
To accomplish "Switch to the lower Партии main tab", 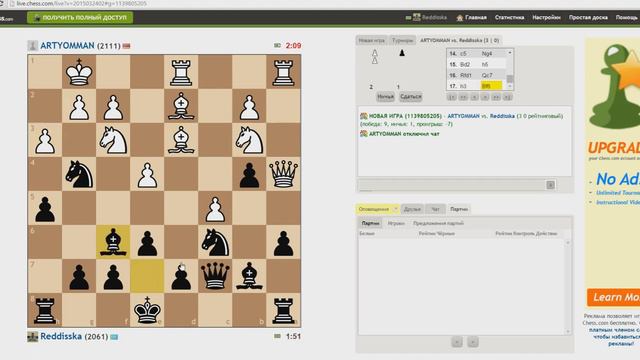I will (459, 209).
